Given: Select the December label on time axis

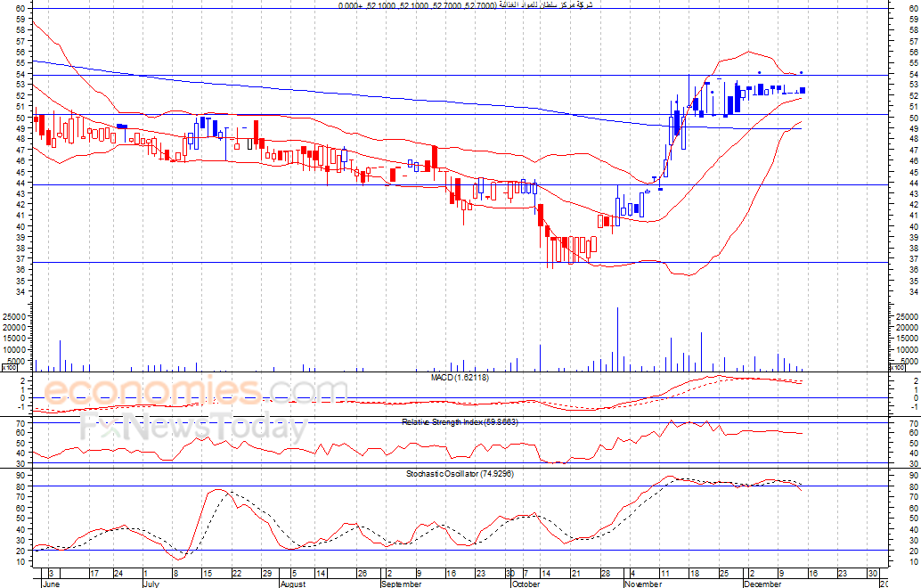Looking at the screenshot, I should pyautogui.click(x=763, y=584).
